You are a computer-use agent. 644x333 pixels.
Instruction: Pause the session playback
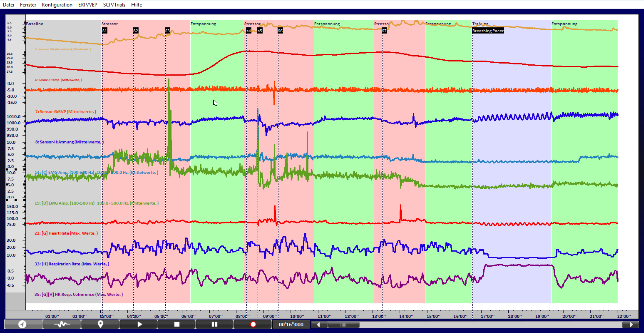pos(215,324)
